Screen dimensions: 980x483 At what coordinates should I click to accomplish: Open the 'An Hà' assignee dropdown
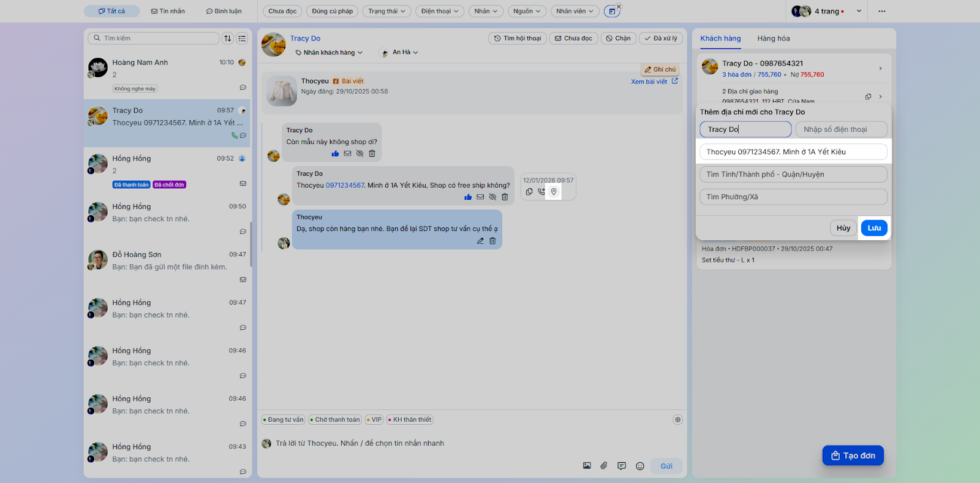[x=399, y=53]
